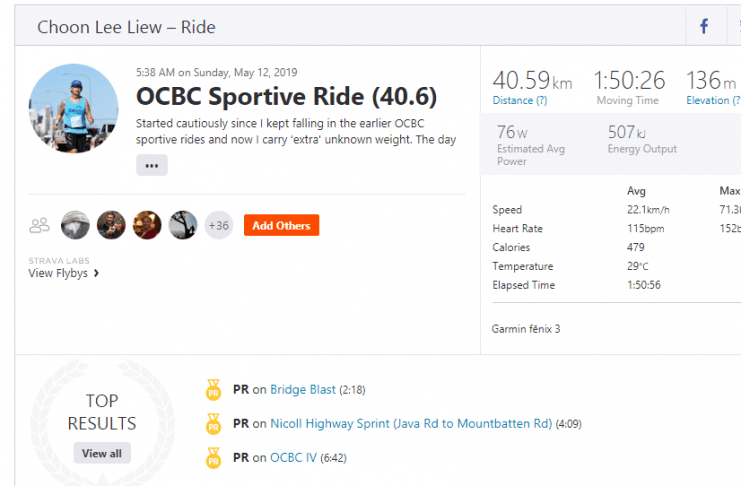This screenshot has height=486, width=741.
Task: Click the PR medal icon beside OCBC IV
Action: (x=214, y=458)
